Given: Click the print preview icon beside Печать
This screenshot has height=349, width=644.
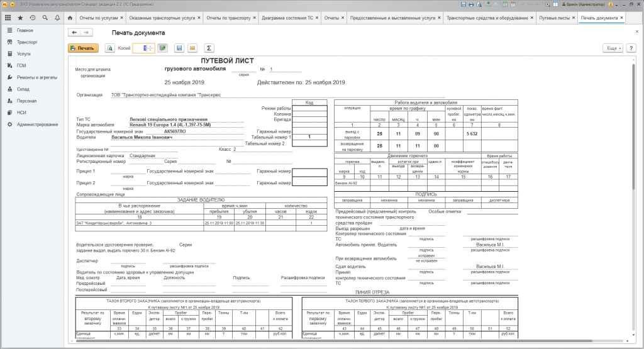Looking at the screenshot, I should (x=109, y=48).
